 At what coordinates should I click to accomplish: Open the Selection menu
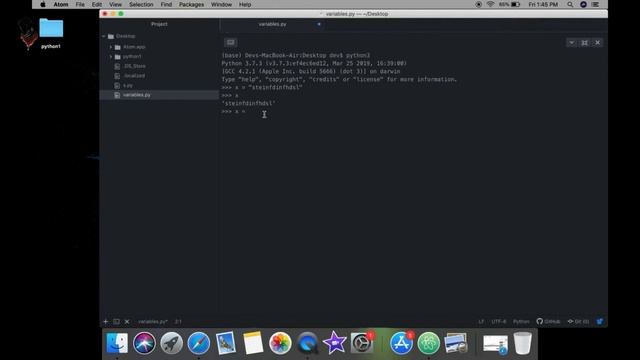(x=141, y=4)
